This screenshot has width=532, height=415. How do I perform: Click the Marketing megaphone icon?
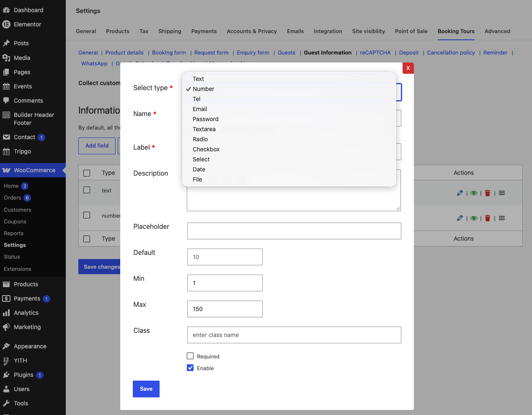coord(6,327)
